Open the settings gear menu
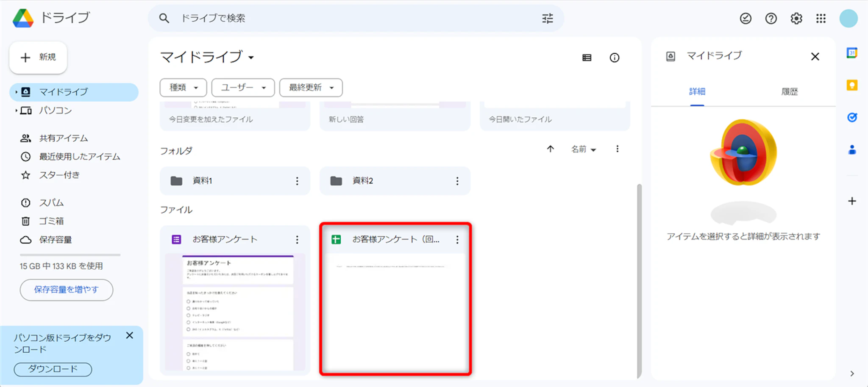Viewport: 868px width, 387px height. coord(796,18)
